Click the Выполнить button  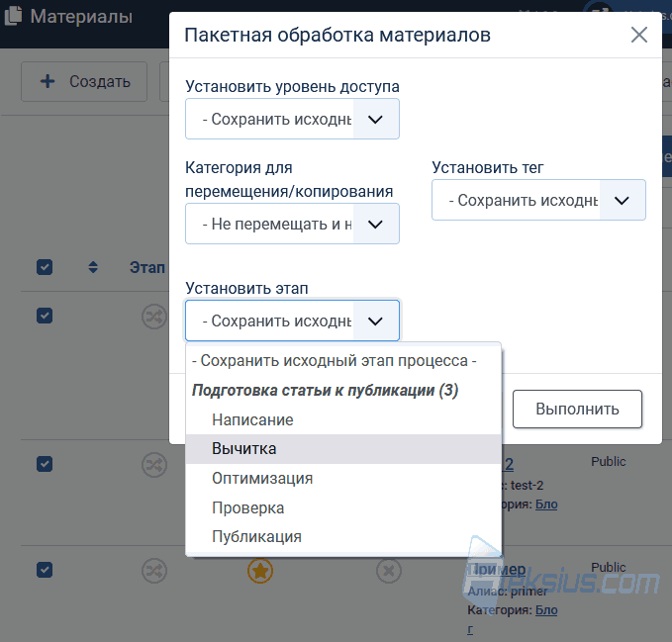[x=577, y=409]
